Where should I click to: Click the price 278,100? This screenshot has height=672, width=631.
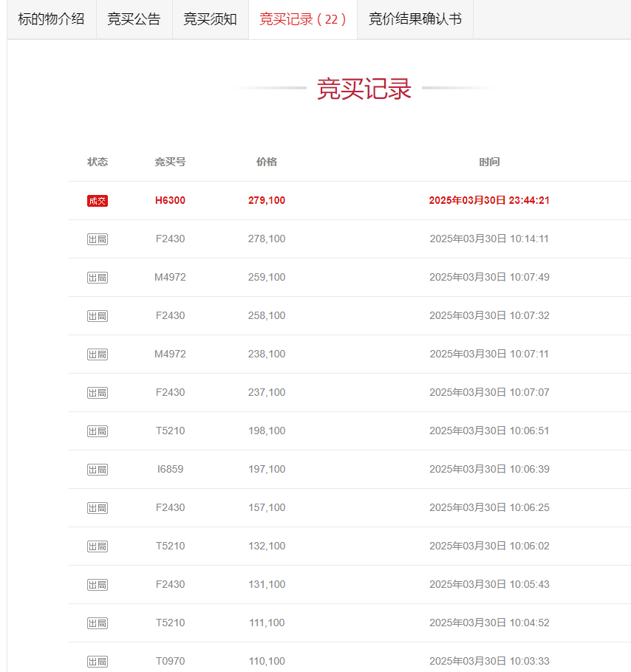point(267,239)
